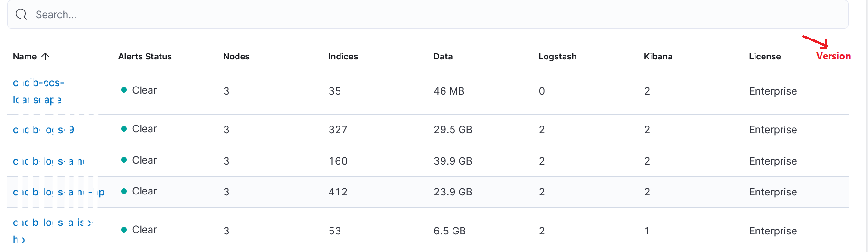Click Nodes value 3 in the 46 MB row
This screenshot has width=868, height=252.
click(x=226, y=91)
